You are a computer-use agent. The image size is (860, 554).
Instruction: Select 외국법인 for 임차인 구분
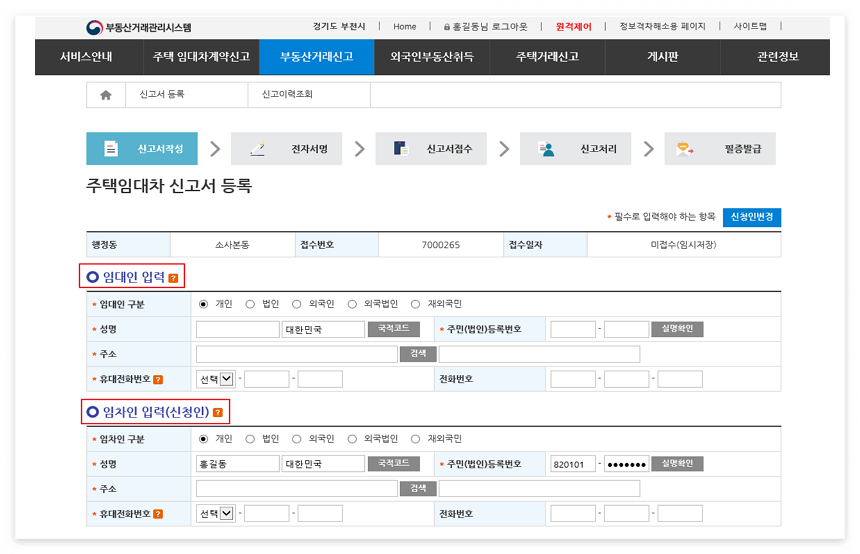tap(352, 439)
